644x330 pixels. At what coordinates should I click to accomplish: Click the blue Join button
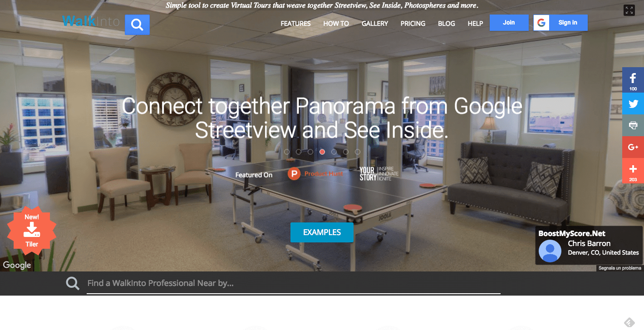pyautogui.click(x=509, y=23)
